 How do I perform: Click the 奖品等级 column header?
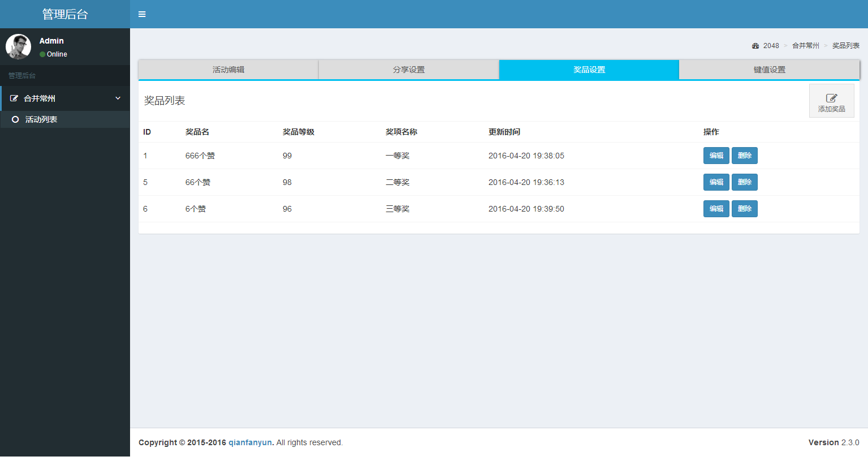coord(299,132)
